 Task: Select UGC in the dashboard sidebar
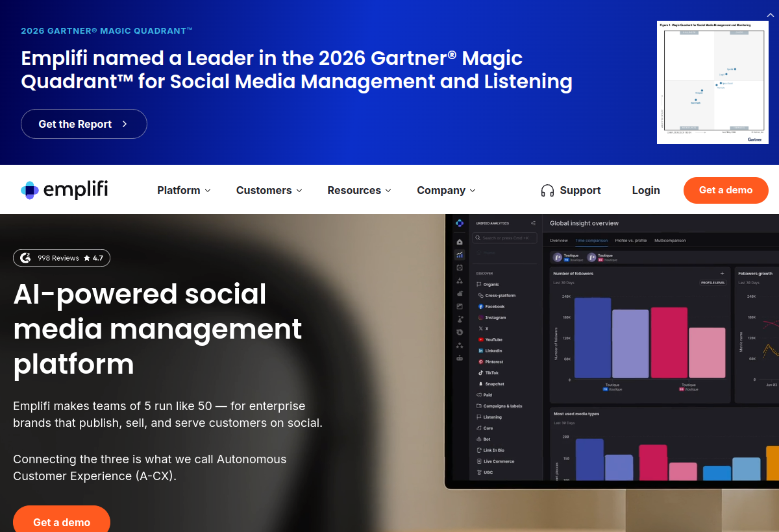(x=484, y=472)
